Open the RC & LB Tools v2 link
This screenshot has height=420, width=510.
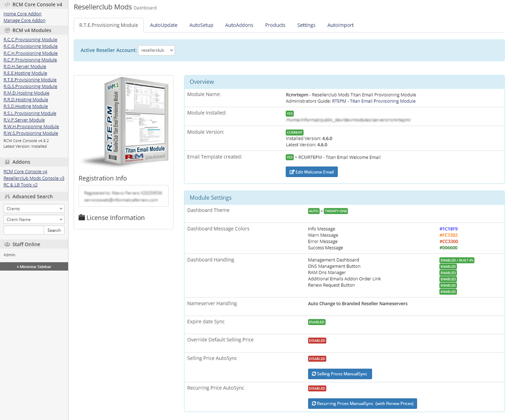click(x=21, y=185)
